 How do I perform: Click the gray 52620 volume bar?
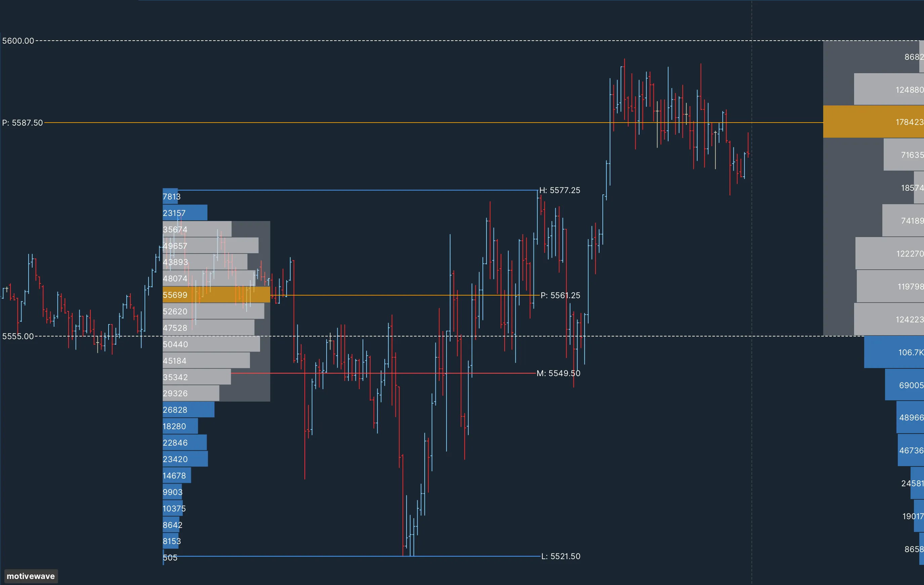point(213,311)
